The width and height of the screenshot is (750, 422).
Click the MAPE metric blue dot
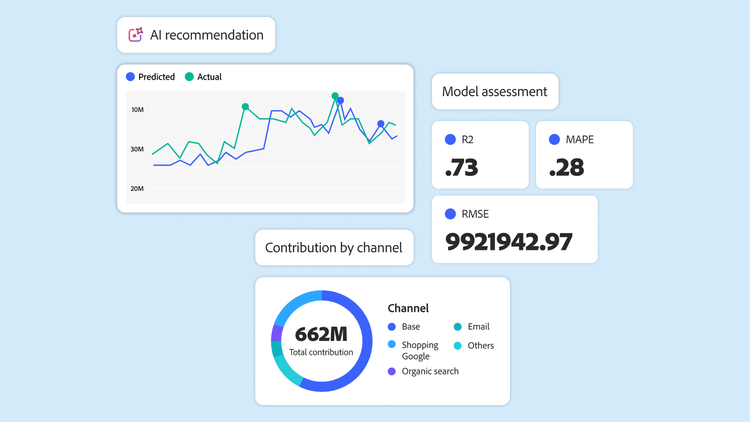(x=556, y=139)
